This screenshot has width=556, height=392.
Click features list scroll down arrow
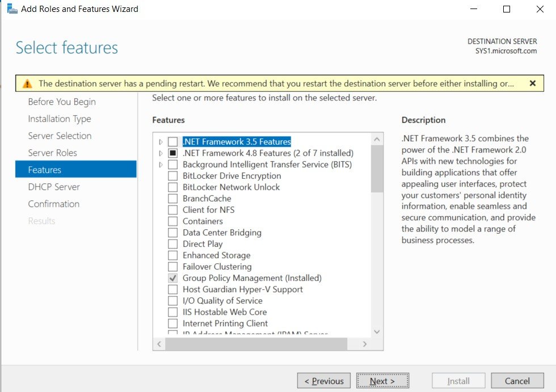coord(377,332)
